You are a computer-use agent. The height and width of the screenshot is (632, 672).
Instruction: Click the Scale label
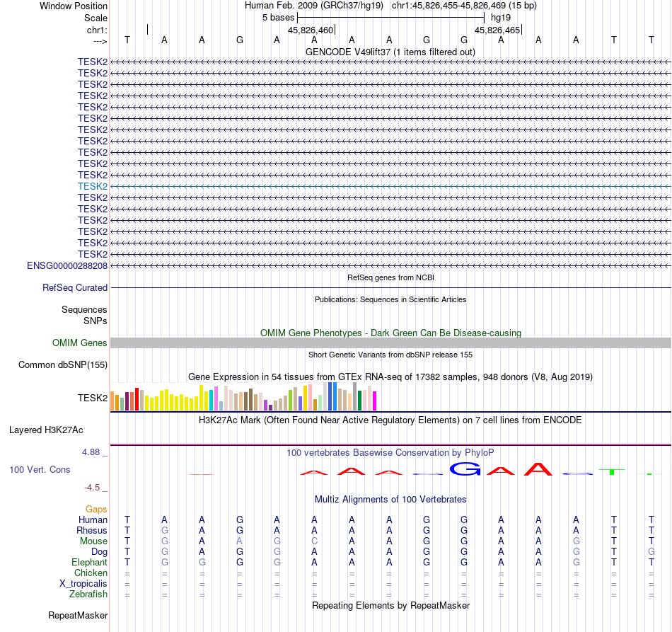click(95, 18)
